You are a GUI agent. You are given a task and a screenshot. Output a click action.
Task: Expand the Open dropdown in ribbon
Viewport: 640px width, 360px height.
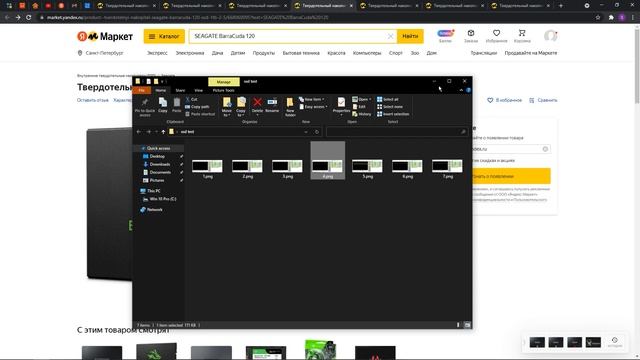[x=362, y=99]
